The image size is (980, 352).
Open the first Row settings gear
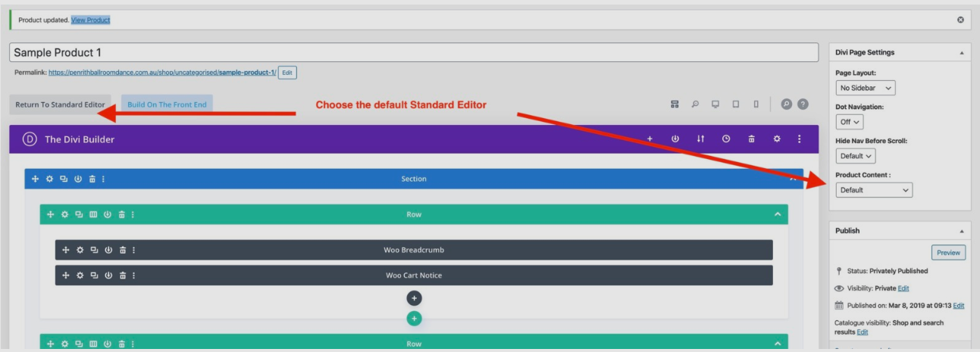(x=64, y=214)
